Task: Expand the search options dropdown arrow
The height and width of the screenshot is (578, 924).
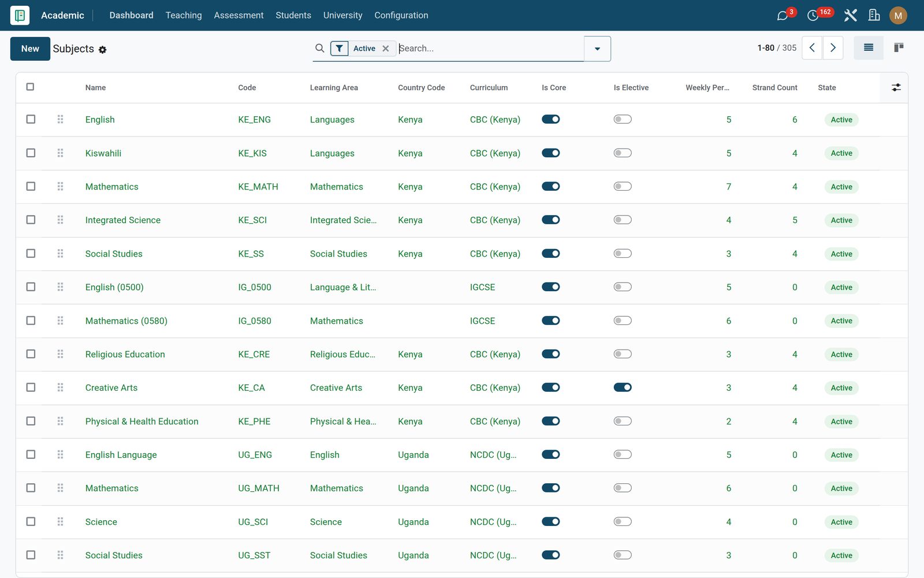Action: point(597,49)
